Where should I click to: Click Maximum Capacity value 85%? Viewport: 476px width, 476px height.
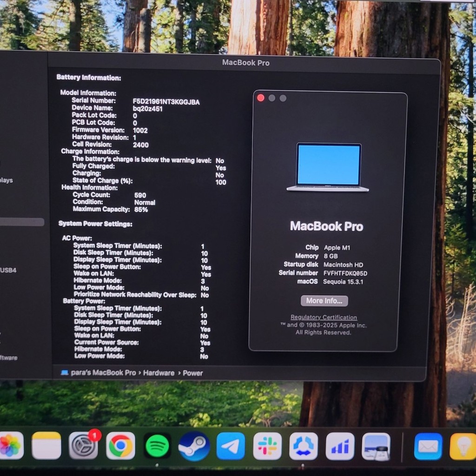pos(141,210)
